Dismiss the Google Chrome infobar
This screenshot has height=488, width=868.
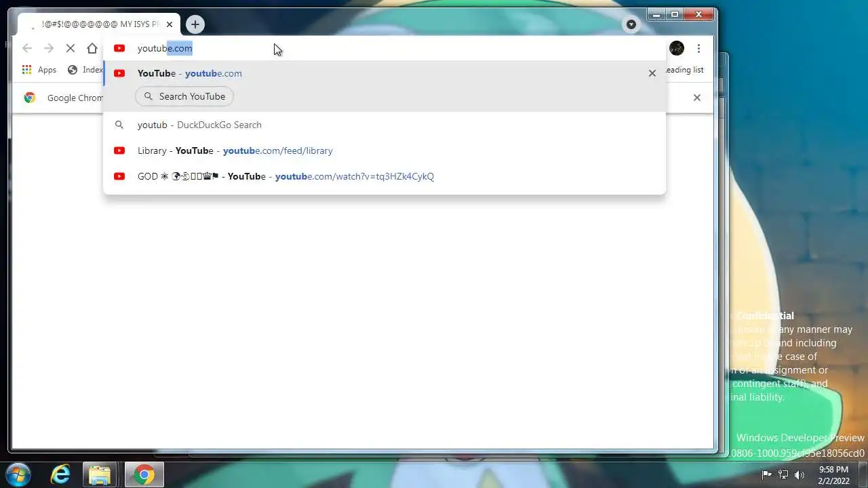(x=696, y=98)
